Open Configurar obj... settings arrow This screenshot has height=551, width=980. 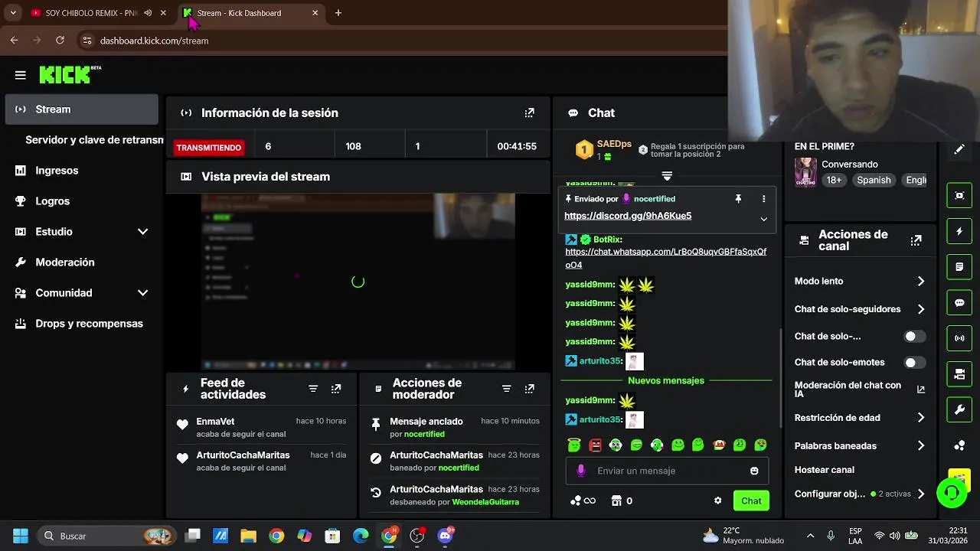click(921, 494)
